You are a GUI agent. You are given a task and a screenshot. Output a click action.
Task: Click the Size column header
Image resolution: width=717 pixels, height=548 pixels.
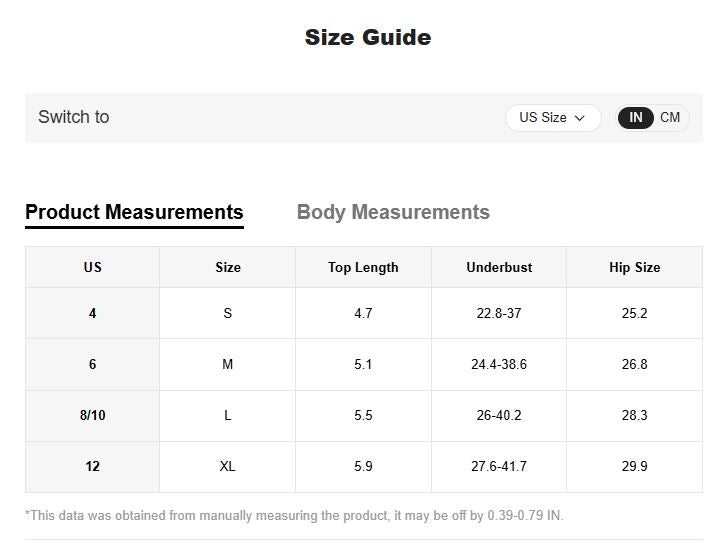pos(228,267)
